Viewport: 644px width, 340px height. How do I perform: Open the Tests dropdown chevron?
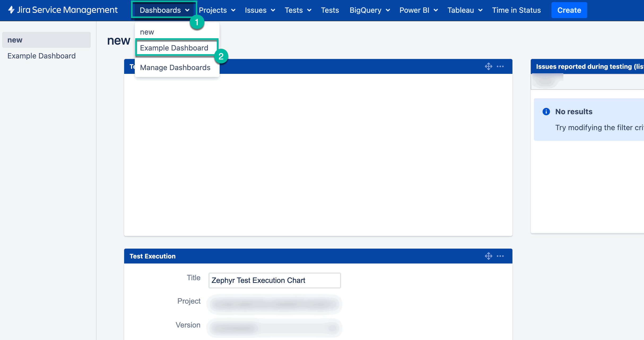coord(309,10)
